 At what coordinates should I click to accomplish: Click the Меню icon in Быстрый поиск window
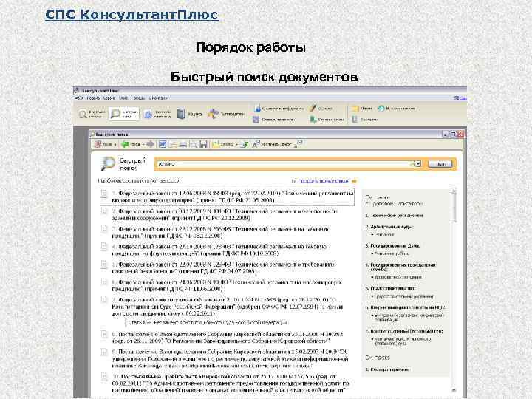tap(98, 144)
